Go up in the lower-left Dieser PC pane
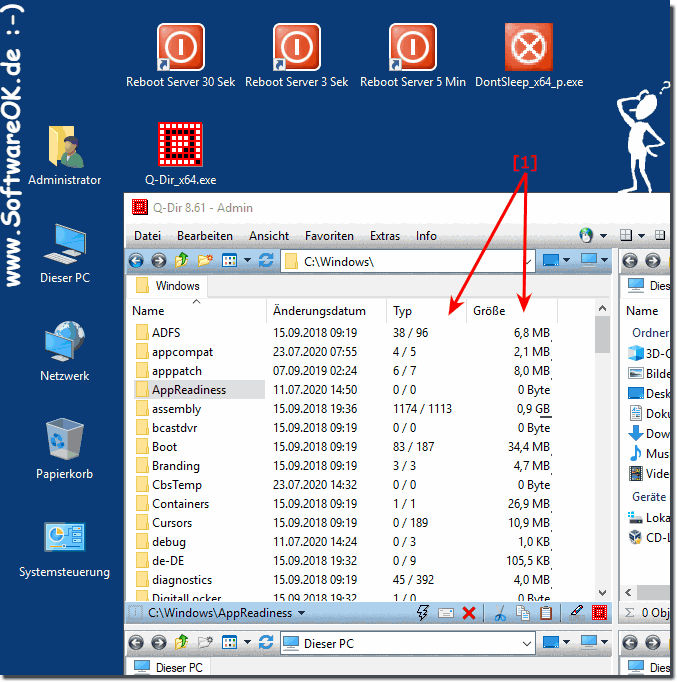 (181, 642)
